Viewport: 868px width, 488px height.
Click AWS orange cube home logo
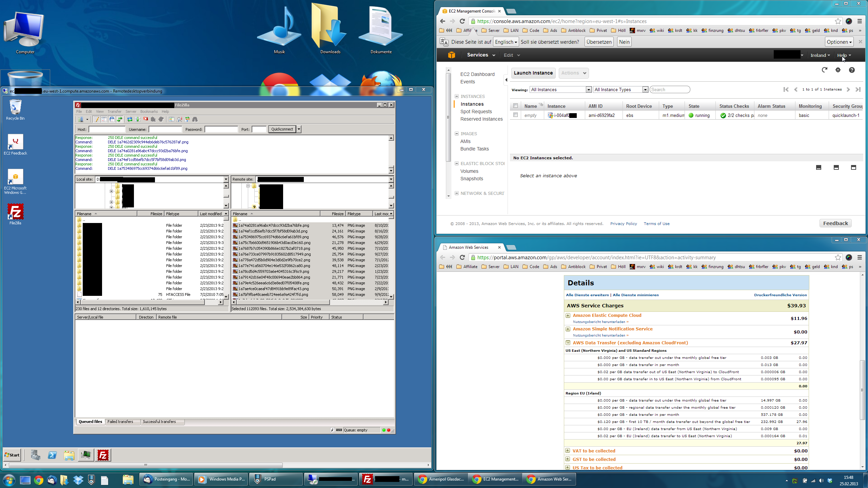click(x=451, y=55)
